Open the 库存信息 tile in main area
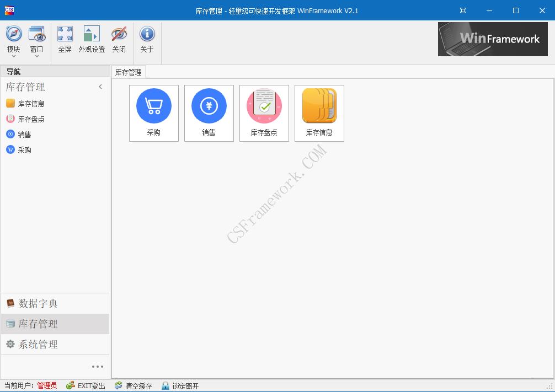This screenshot has height=392, width=555. [319, 112]
